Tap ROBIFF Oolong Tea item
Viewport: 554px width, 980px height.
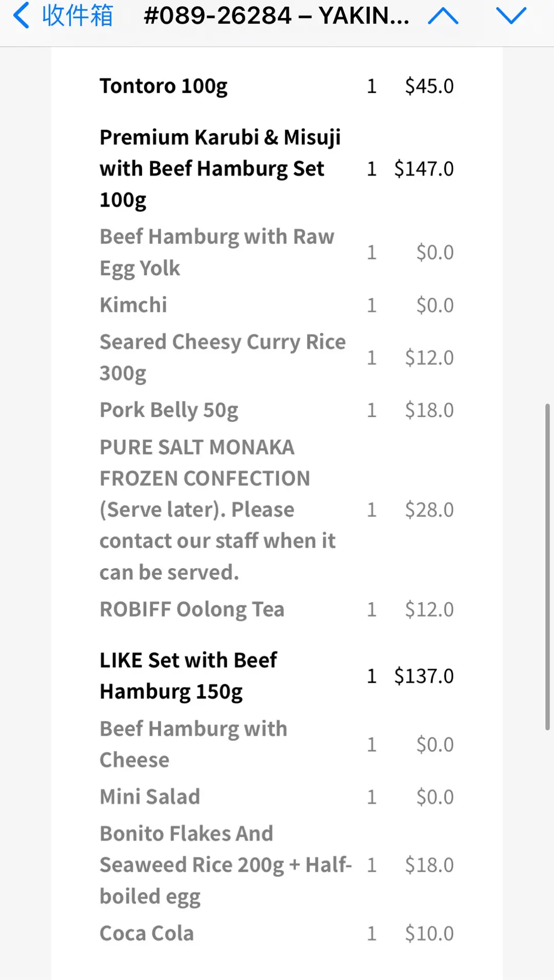coord(192,609)
